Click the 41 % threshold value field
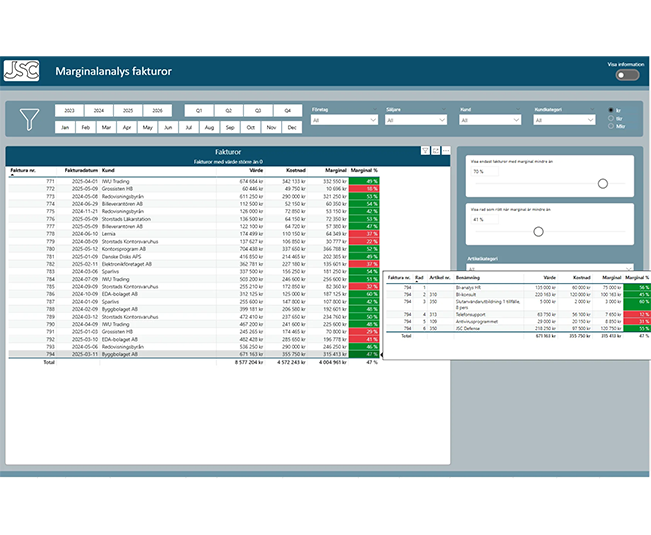Screen dimensions: 651x535 pos(485,219)
